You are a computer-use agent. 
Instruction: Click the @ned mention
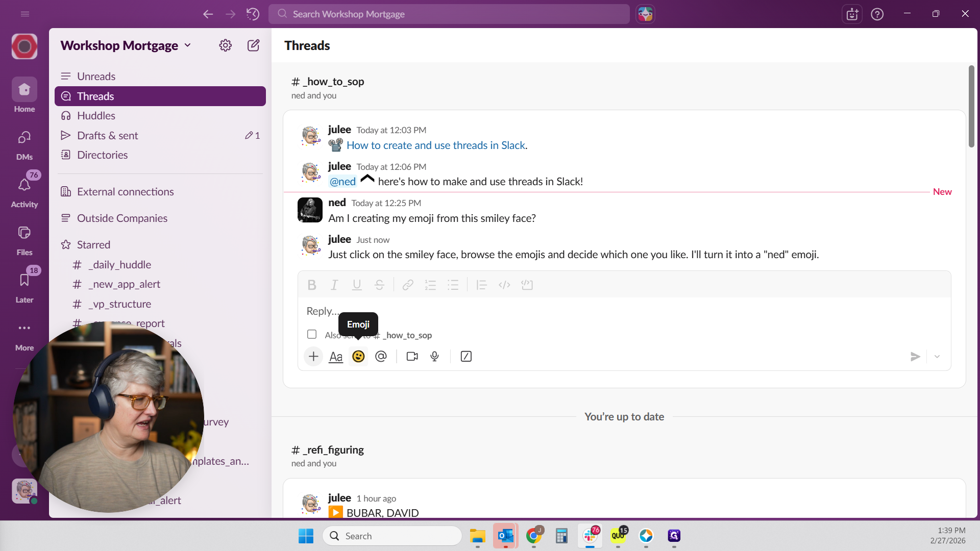click(342, 182)
